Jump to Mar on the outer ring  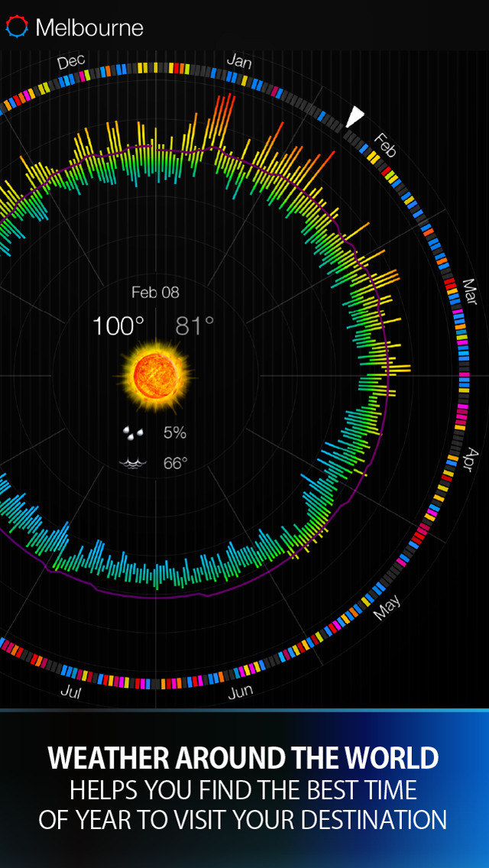pos(470,291)
